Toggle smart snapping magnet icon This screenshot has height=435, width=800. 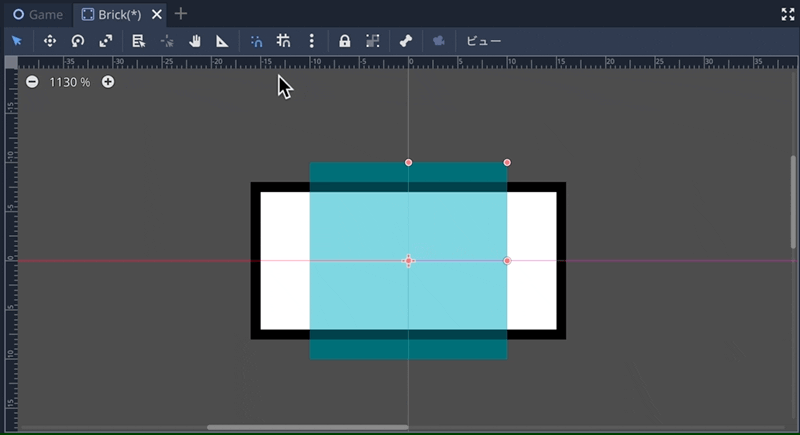click(257, 41)
